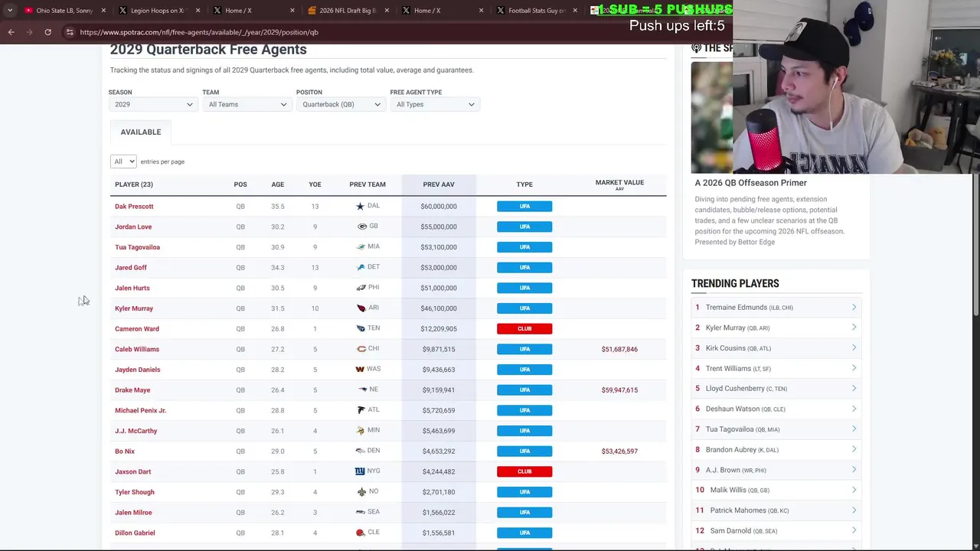The width and height of the screenshot is (980, 551).
Task: Open the Season 2029 dropdown
Action: click(x=153, y=104)
